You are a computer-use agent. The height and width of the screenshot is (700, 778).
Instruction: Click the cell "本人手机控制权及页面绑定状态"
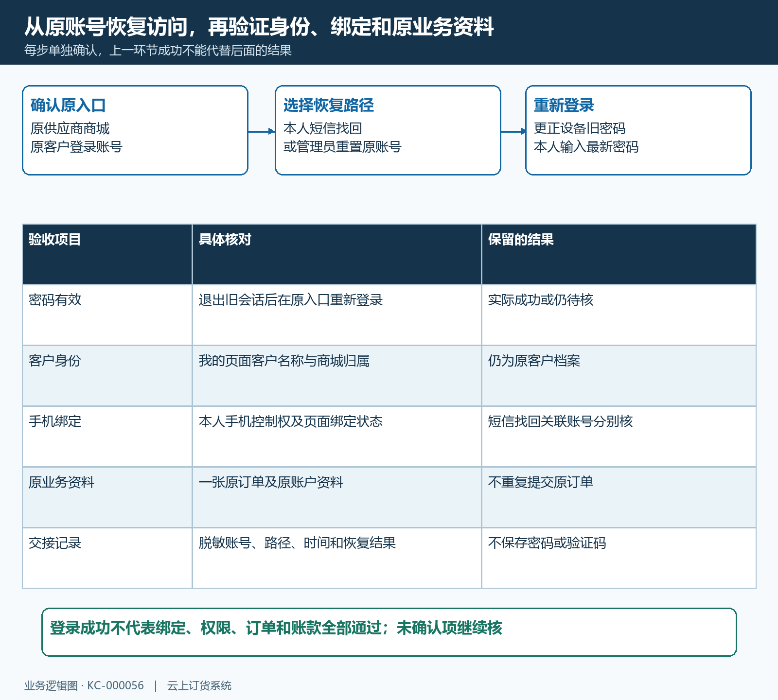337,437
